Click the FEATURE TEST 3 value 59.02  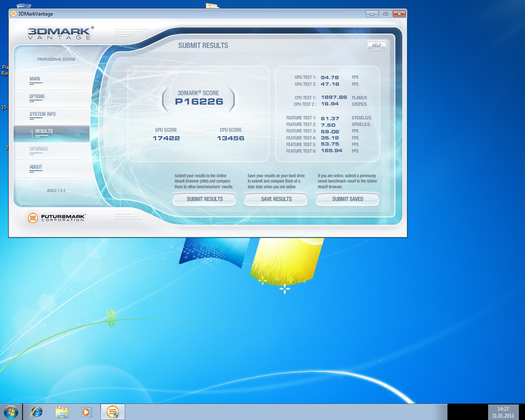[x=330, y=132]
